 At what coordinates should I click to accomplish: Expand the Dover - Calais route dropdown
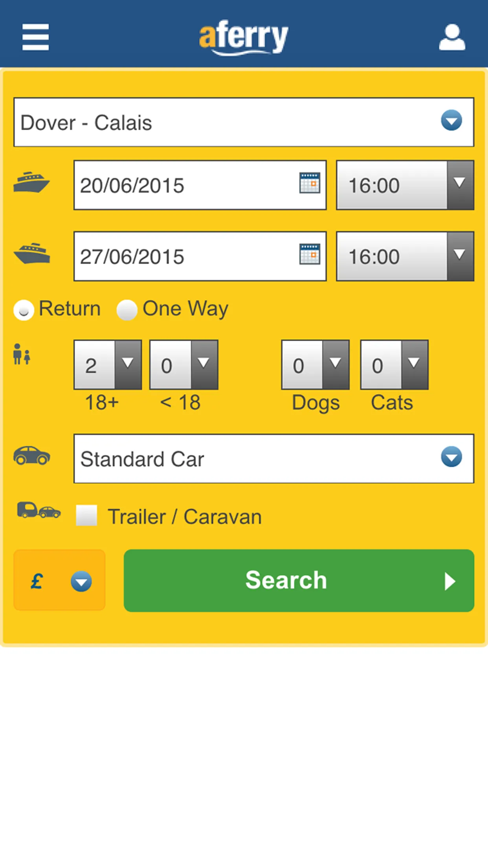[244, 122]
